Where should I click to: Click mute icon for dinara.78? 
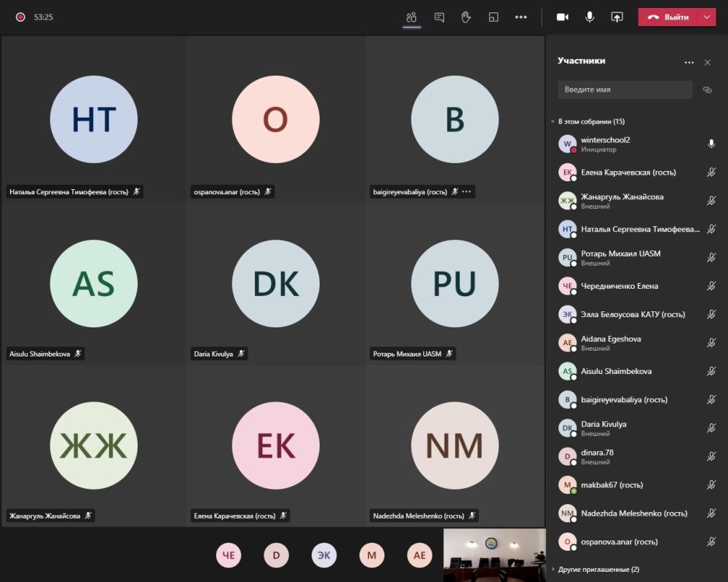711,456
